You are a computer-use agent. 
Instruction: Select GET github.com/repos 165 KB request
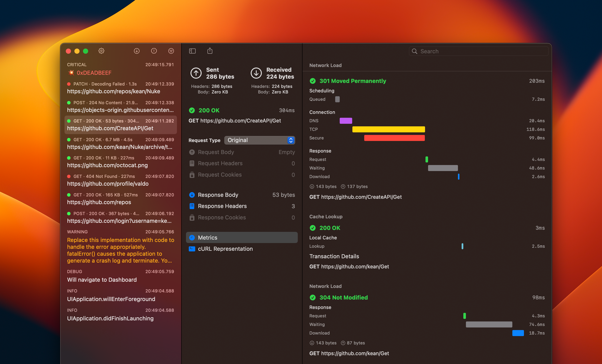coord(121,199)
